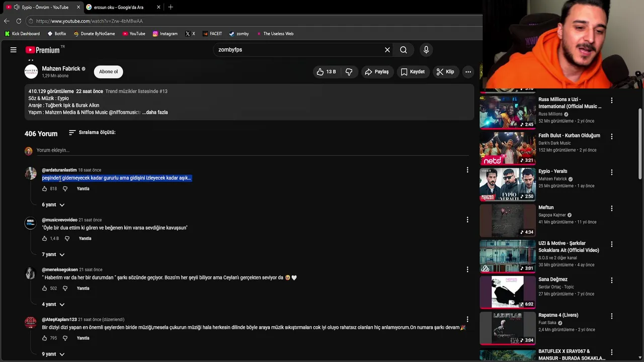
Task: Expand 9 yanıt replies
Action: [53, 354]
